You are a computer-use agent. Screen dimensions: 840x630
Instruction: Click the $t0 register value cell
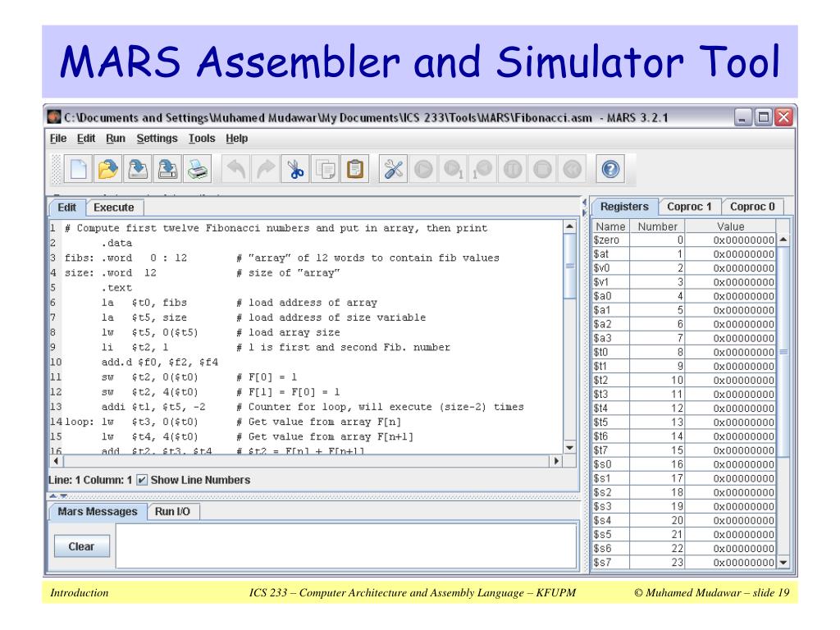(730, 352)
